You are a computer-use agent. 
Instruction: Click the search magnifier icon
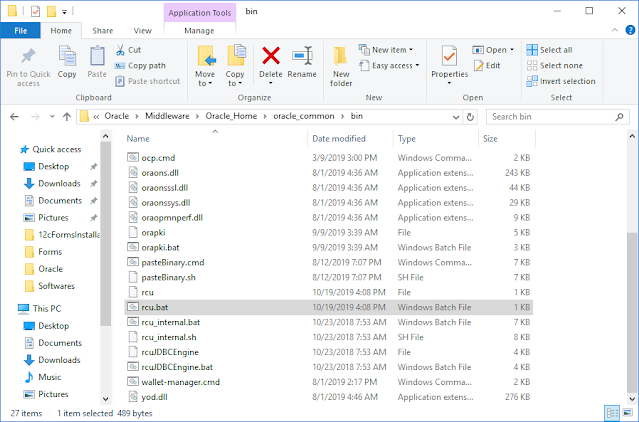[619, 117]
